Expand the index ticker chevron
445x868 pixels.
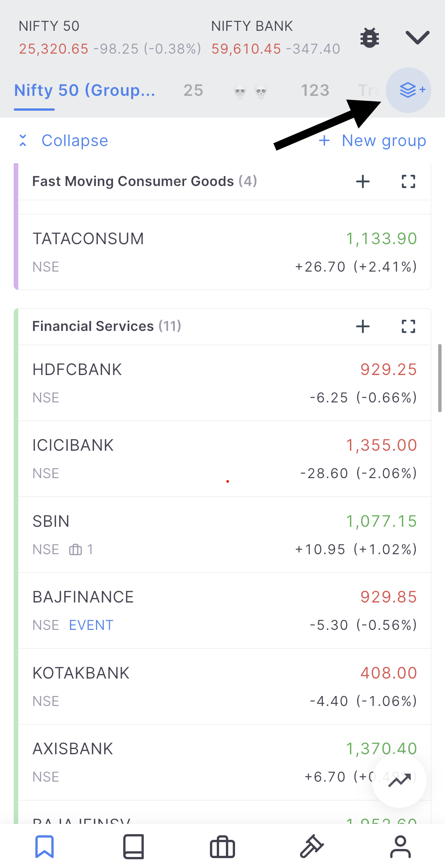point(417,38)
